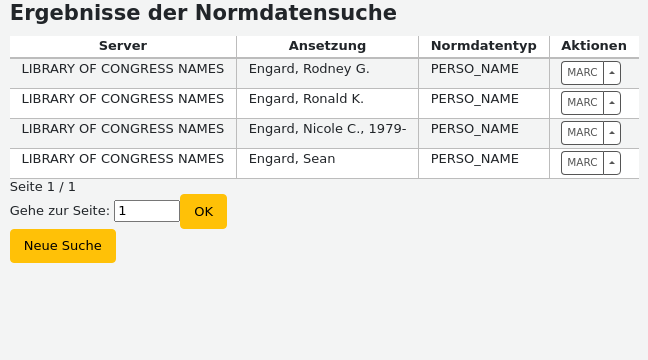Viewport: 648px width, 360px height.
Task: Select the 'Engard, Nicole C., 1979-' heading cell
Action: [x=327, y=134]
